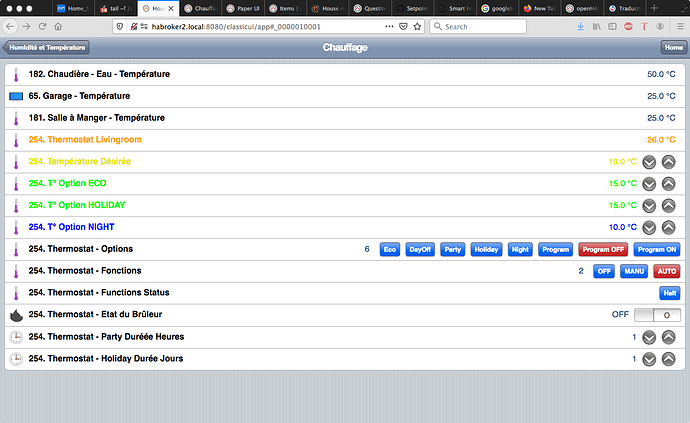Click the browser back arrow
Viewport: 690px width, 423px height.
[10, 26]
